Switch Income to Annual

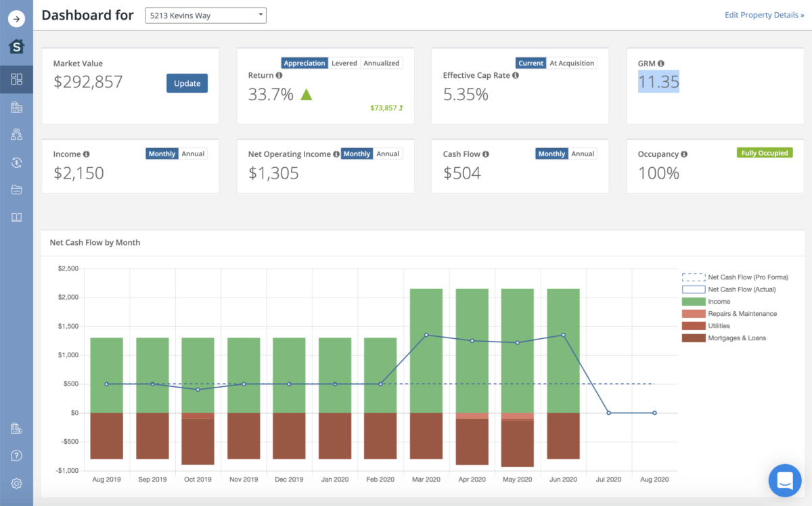point(193,154)
